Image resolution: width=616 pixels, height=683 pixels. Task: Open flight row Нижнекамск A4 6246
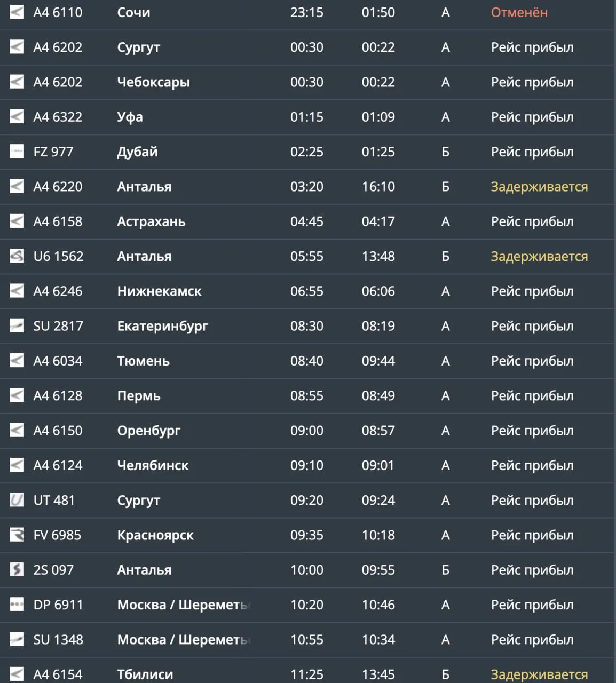click(307, 291)
